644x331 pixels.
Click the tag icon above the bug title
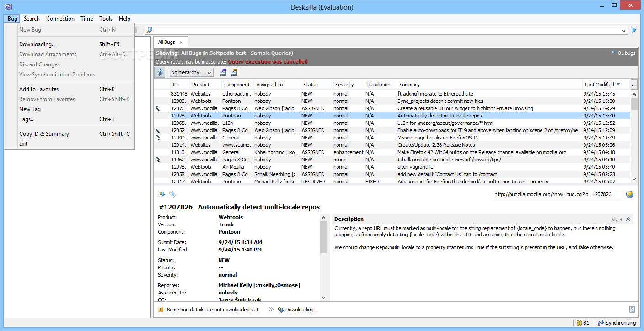pyautogui.click(x=172, y=194)
